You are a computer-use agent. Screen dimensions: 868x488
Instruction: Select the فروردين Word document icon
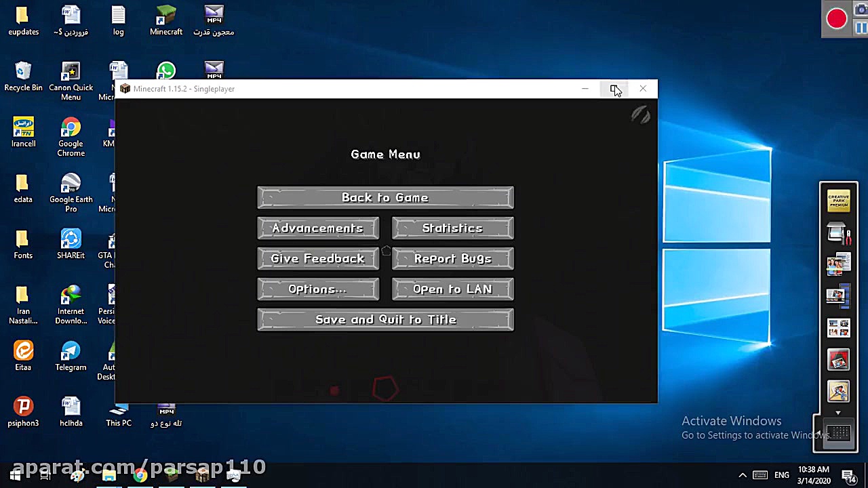(71, 20)
